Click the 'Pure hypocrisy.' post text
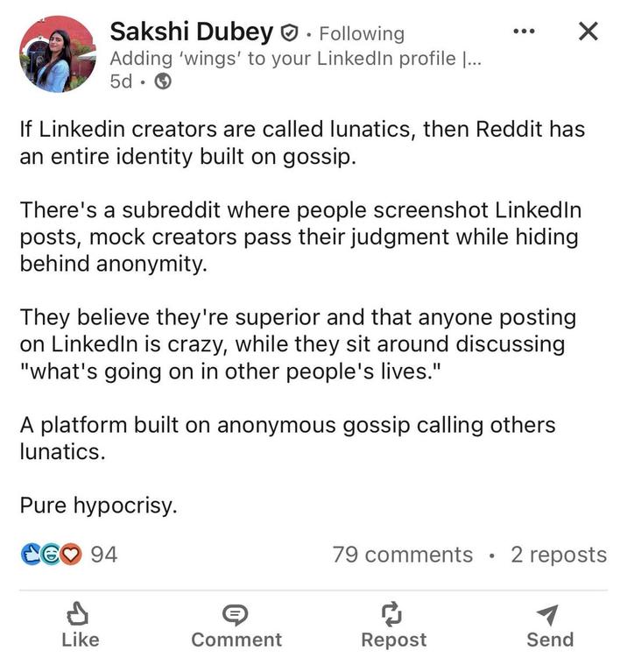Screen dimensions: 627x672 pyautogui.click(x=98, y=506)
